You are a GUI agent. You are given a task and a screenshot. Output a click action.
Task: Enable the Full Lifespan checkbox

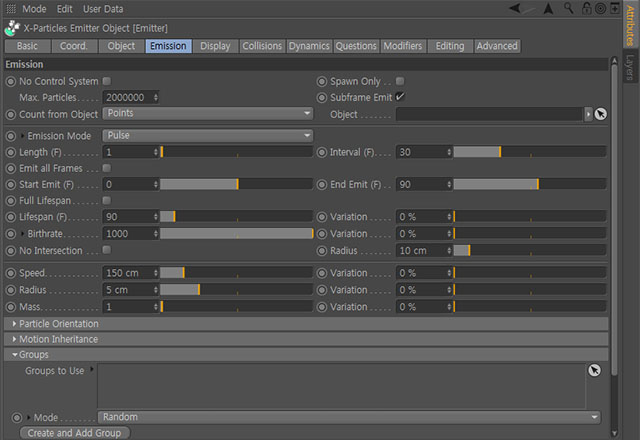107,200
